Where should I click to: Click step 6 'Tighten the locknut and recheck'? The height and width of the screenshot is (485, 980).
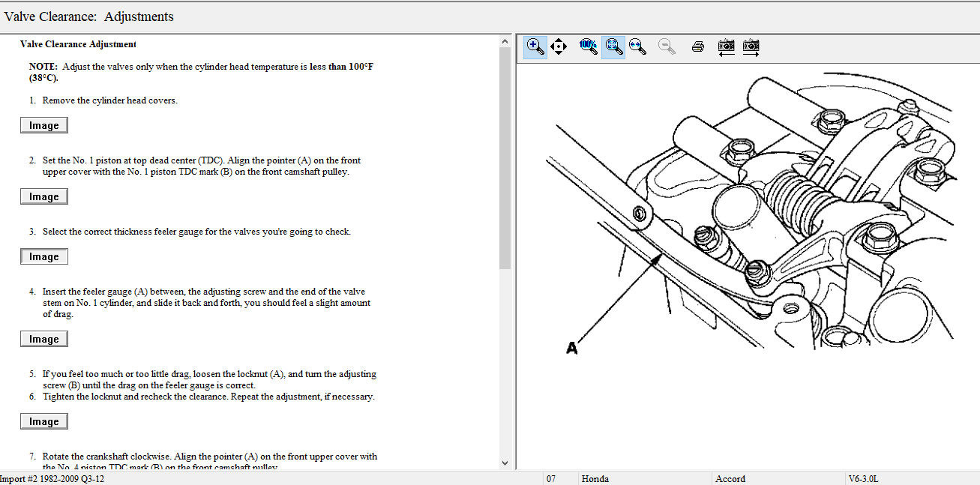point(208,397)
